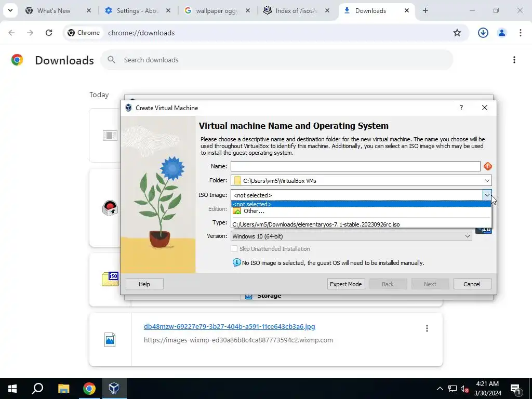Open the Version Windows 10 (64-bit) combo box
The width and height of the screenshot is (532, 399).
tap(351, 236)
